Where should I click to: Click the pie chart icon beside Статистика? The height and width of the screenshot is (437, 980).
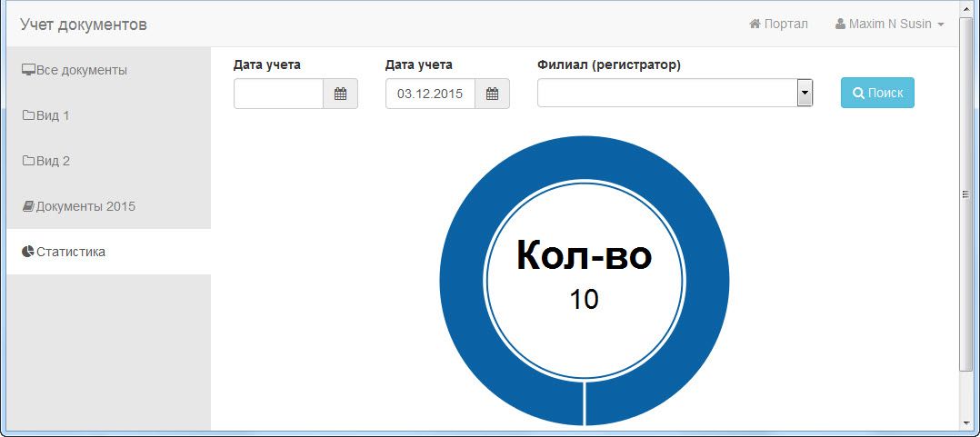click(x=28, y=252)
